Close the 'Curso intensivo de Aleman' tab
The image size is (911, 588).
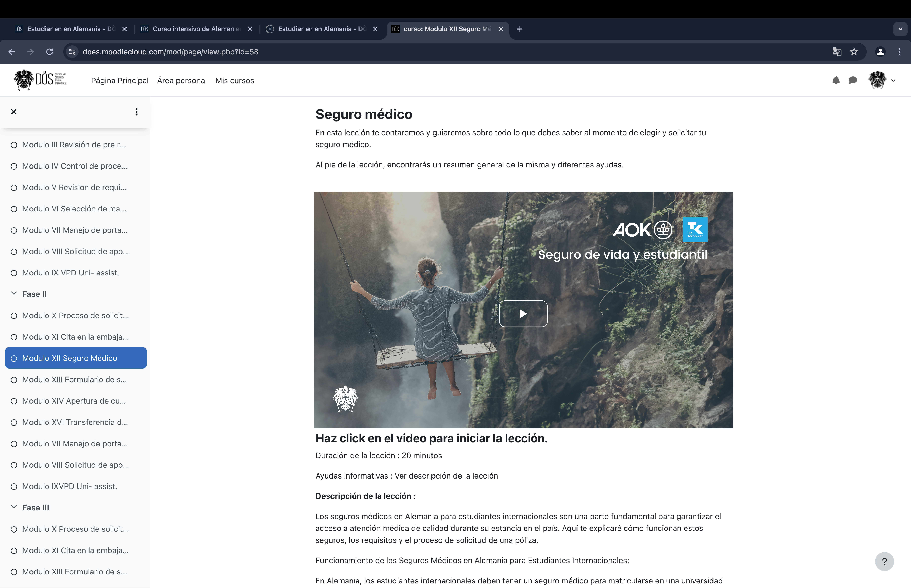(x=250, y=29)
